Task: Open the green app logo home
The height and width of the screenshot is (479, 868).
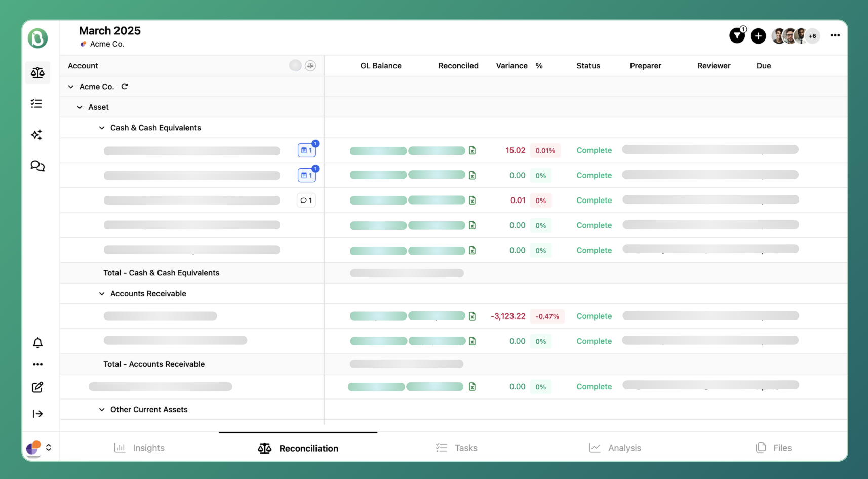Action: (37, 38)
